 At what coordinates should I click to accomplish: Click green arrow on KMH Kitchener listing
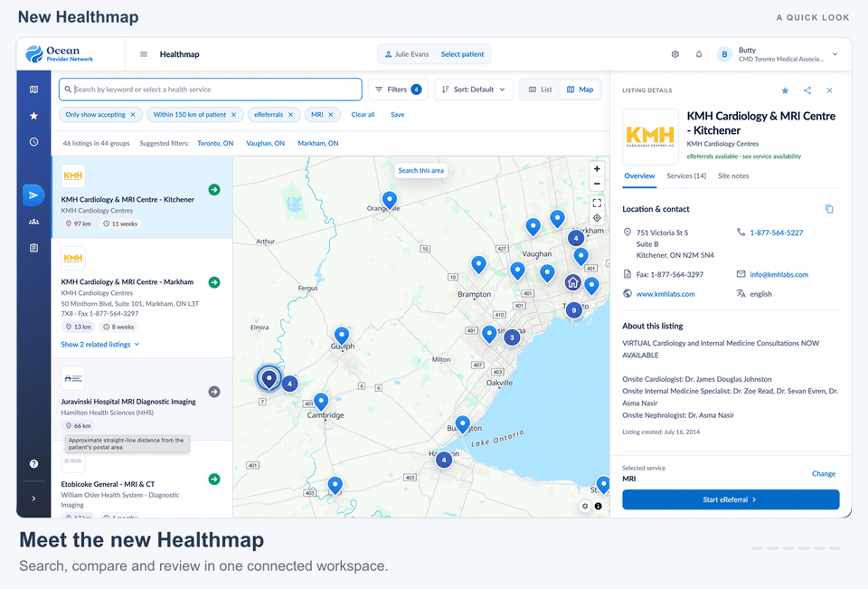[x=214, y=189]
